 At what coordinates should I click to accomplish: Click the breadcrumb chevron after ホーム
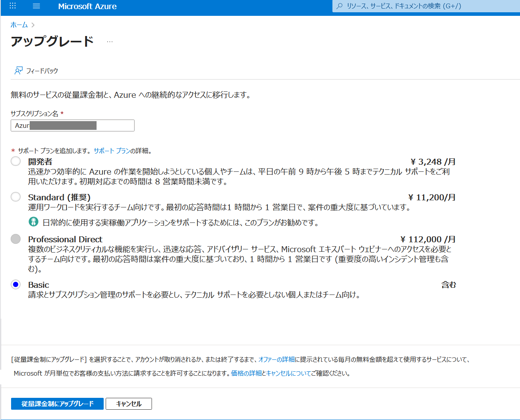pos(33,25)
